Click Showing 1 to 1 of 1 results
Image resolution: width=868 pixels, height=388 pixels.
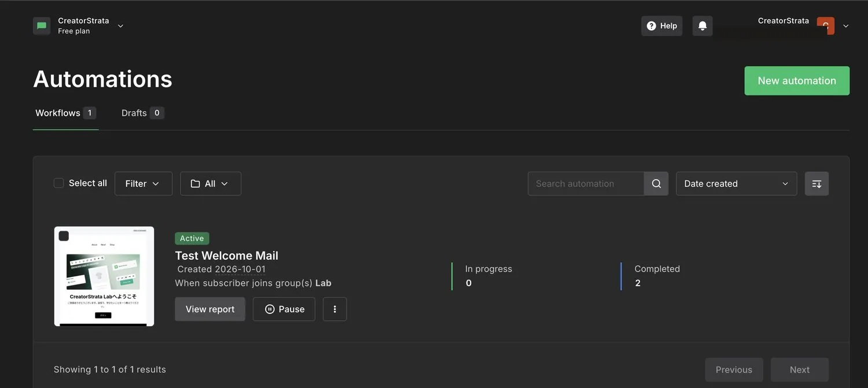tap(110, 369)
